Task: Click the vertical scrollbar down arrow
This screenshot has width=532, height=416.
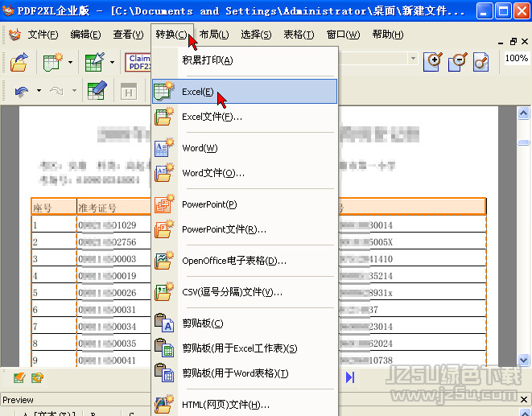Action: 523,360
